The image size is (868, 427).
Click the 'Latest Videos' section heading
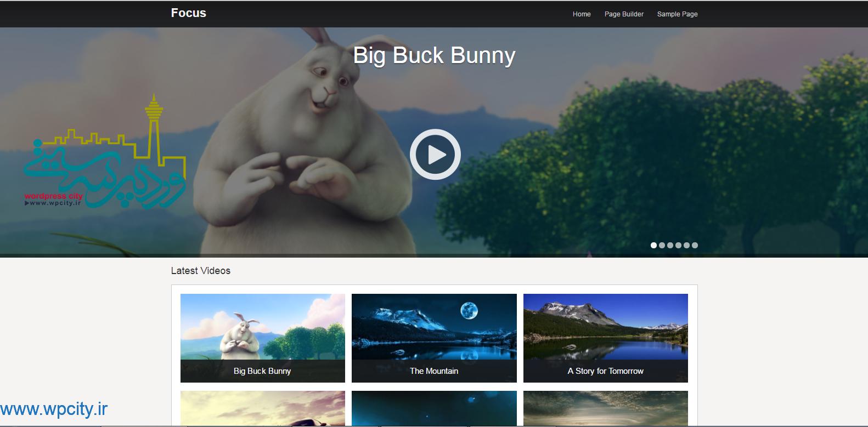tap(201, 271)
